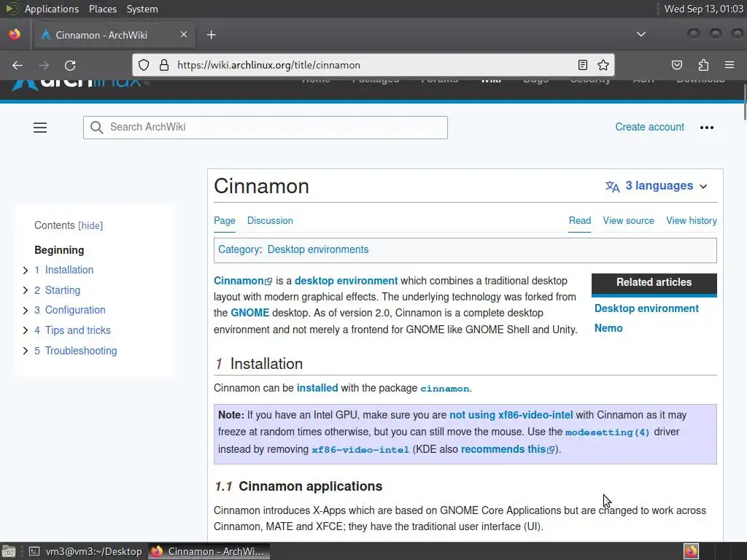Open the Extensions puzzle icon
The height and width of the screenshot is (560, 747).
(703, 65)
